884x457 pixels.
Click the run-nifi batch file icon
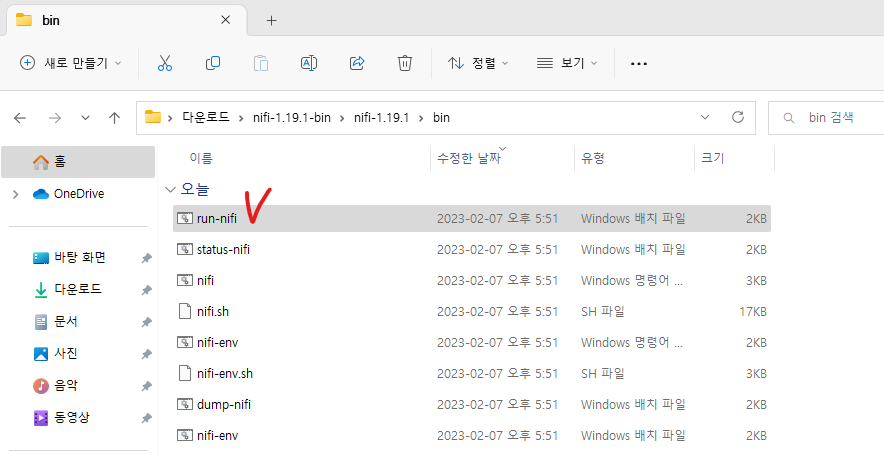pos(185,218)
